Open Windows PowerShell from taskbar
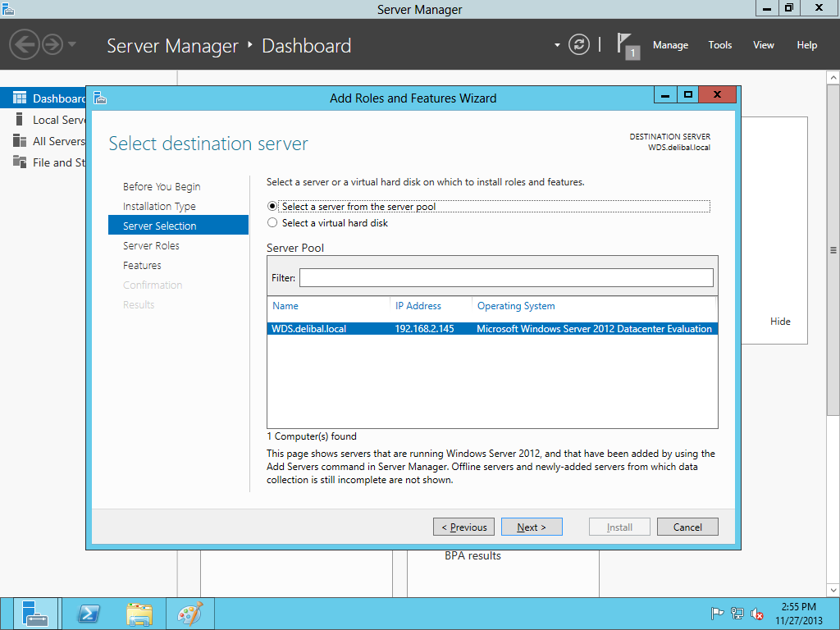 (89, 614)
